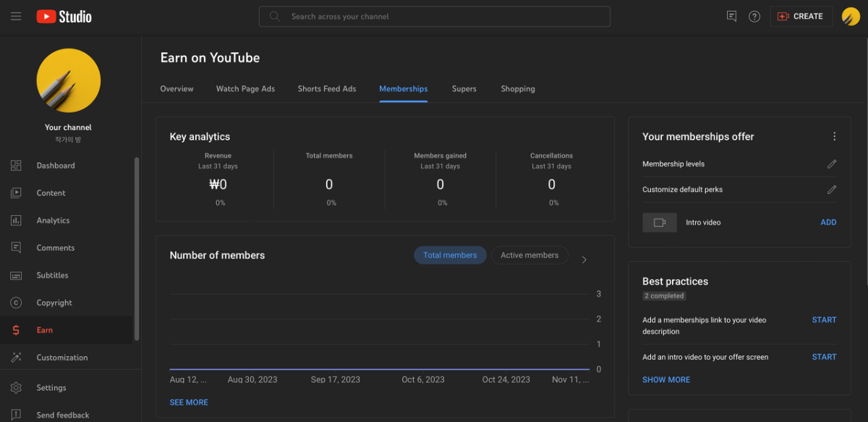Click the Members gained metric label
This screenshot has height=422, width=868.
click(440, 156)
